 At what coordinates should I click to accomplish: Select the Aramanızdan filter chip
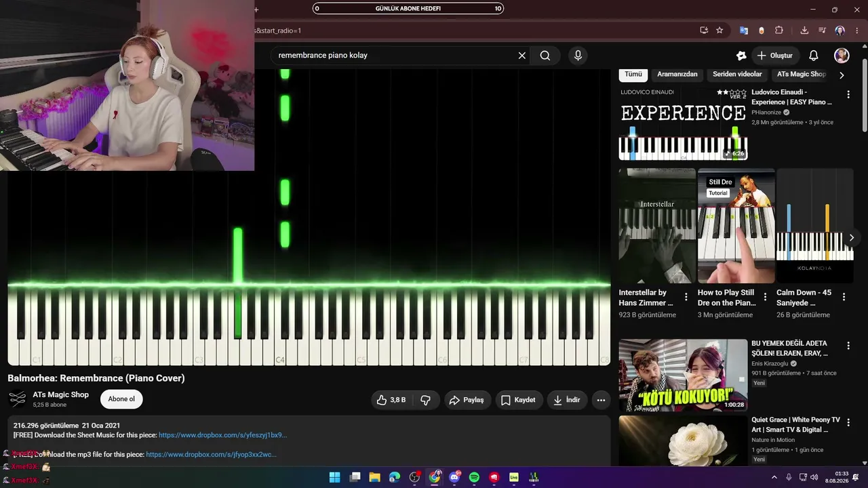click(x=677, y=75)
